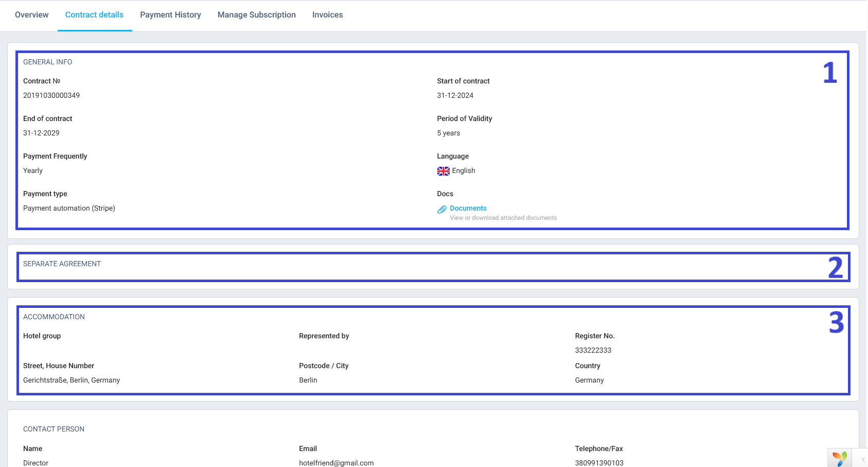Click the ACCOMMODATION section heading
The width and height of the screenshot is (868, 467).
[54, 317]
